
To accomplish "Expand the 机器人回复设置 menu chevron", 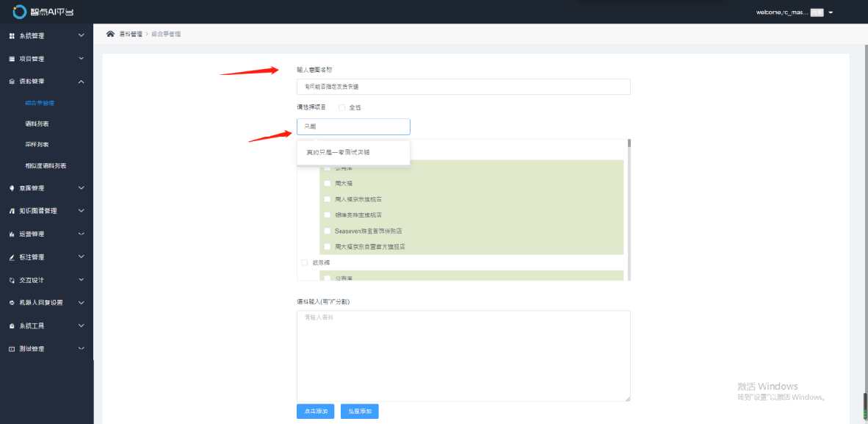I will pyautogui.click(x=82, y=303).
